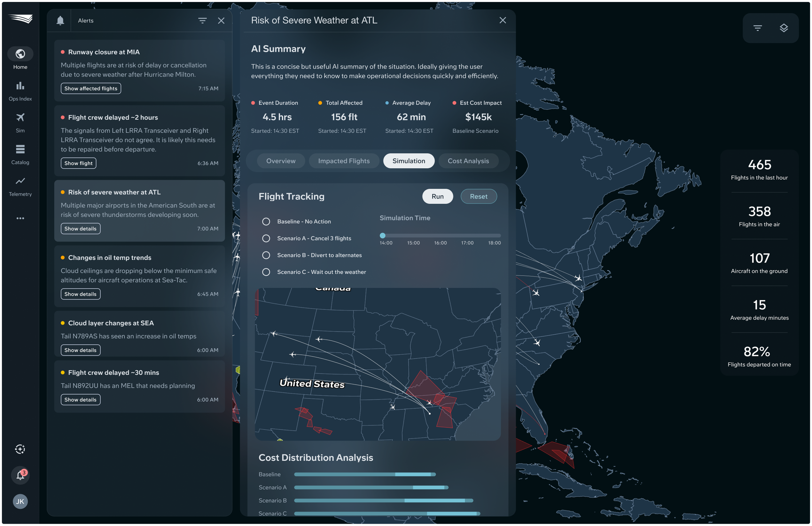This screenshot has width=812, height=526.
Task: Switch to the Cost Analysis tab
Action: pos(468,161)
